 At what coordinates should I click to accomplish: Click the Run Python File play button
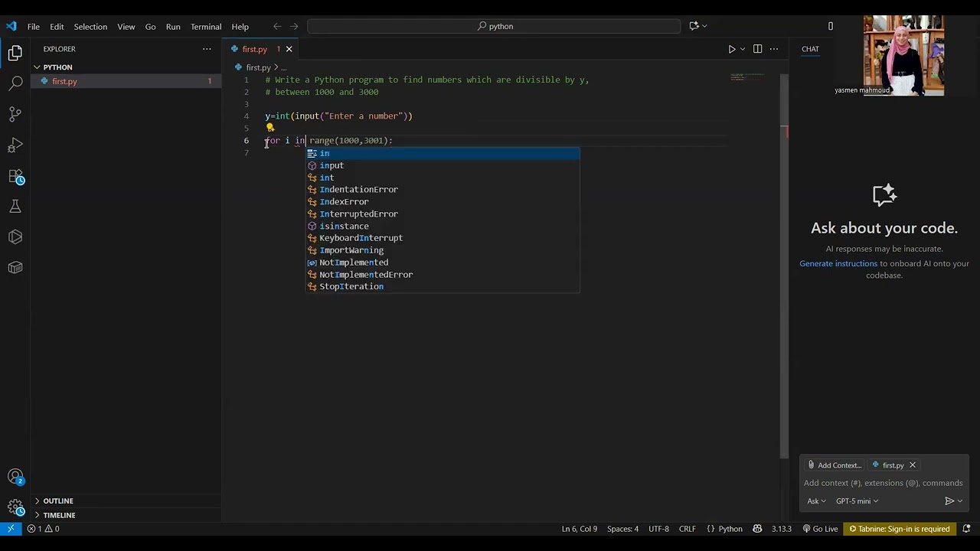pyautogui.click(x=731, y=49)
